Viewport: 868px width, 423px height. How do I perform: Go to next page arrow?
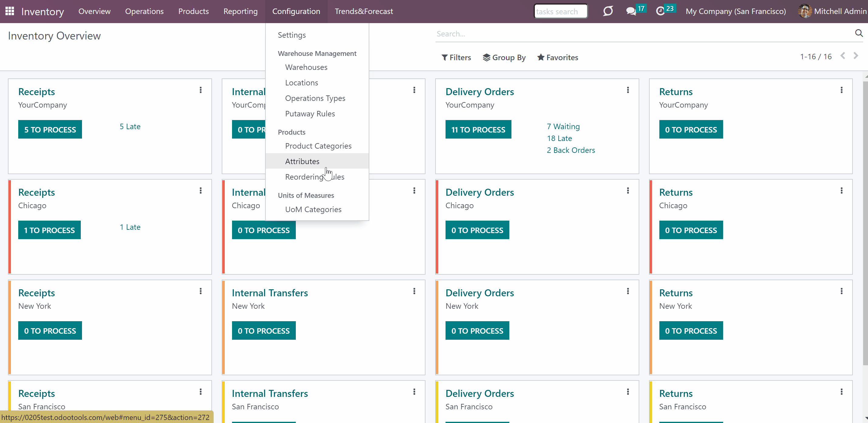[x=856, y=56]
